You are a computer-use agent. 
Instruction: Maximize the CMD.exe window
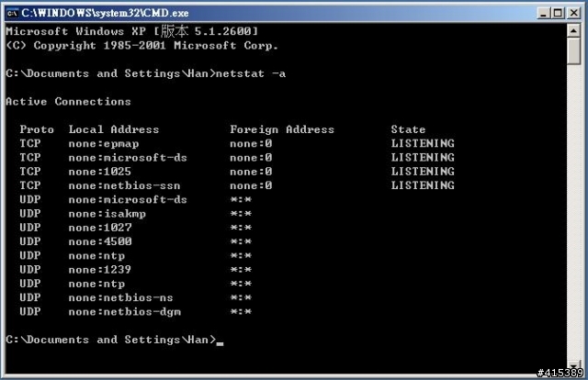coord(558,13)
